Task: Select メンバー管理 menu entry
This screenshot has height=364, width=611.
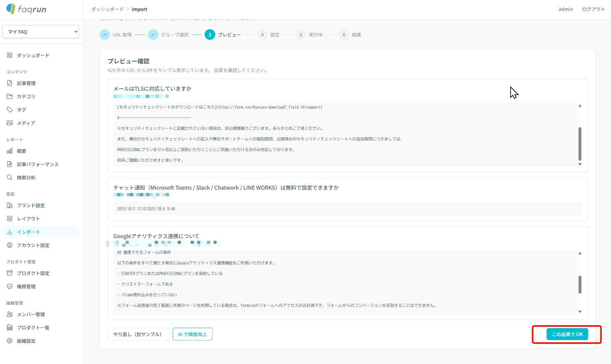Action: (x=41, y=315)
